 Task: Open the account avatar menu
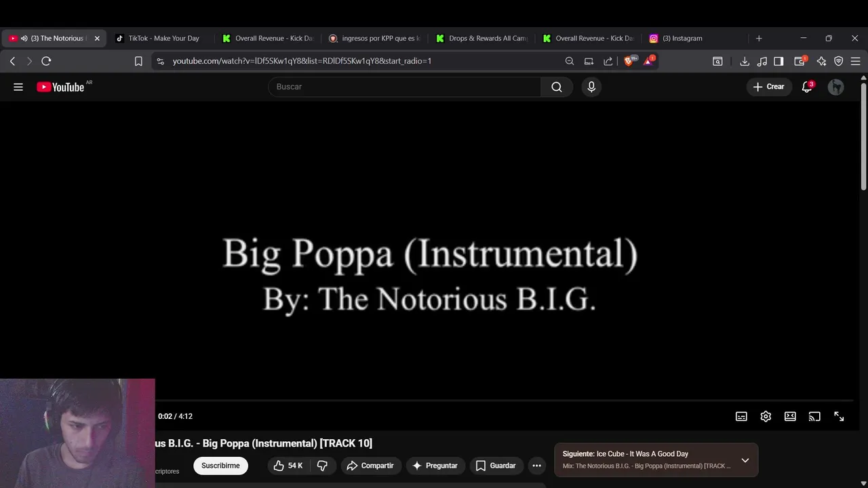tap(836, 87)
